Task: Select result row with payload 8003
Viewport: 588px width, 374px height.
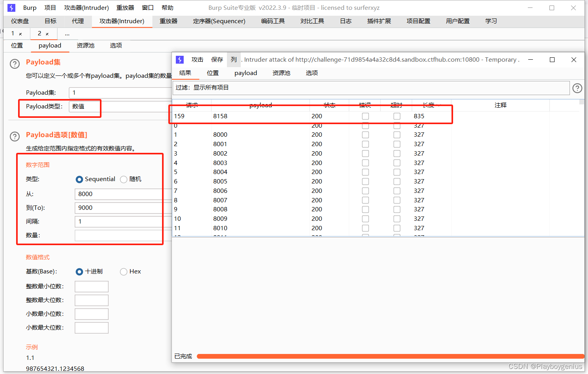Action: (x=376, y=163)
